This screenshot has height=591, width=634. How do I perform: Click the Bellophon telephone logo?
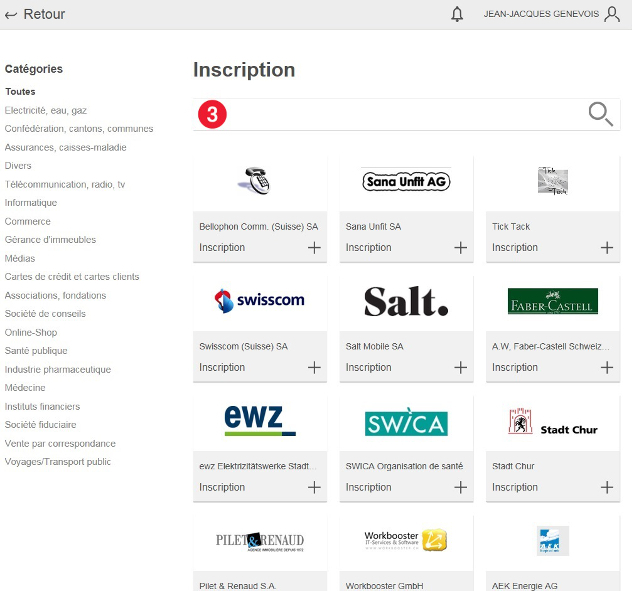(254, 181)
